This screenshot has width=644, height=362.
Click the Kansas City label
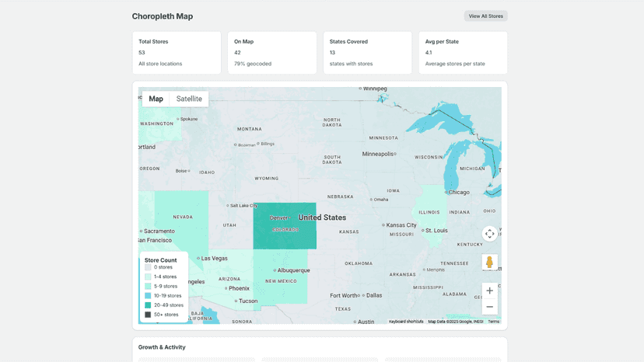[x=401, y=225]
